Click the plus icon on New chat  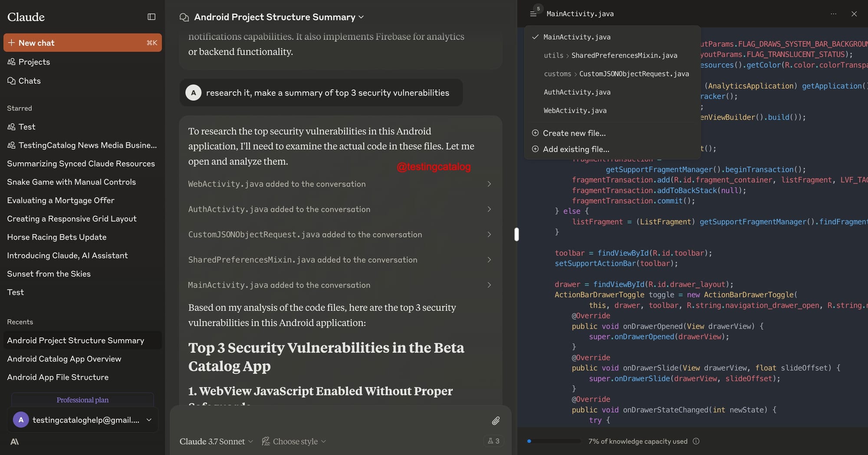11,43
